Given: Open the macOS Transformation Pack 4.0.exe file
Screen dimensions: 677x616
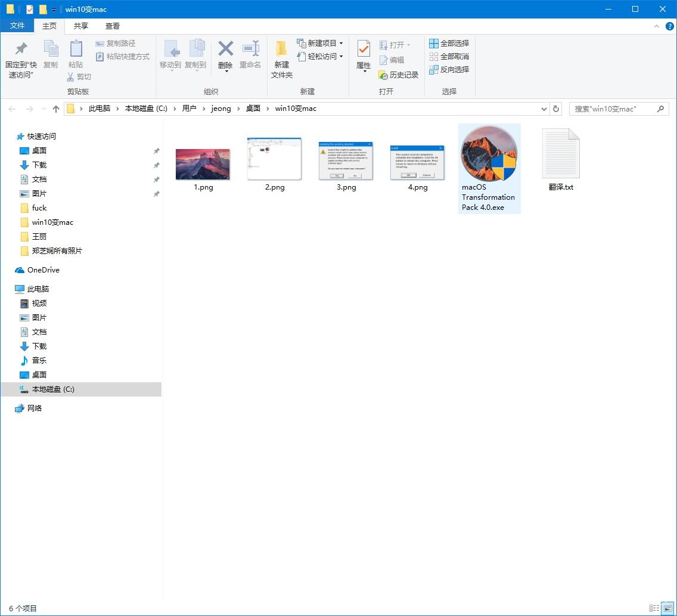Looking at the screenshot, I should pos(489,154).
